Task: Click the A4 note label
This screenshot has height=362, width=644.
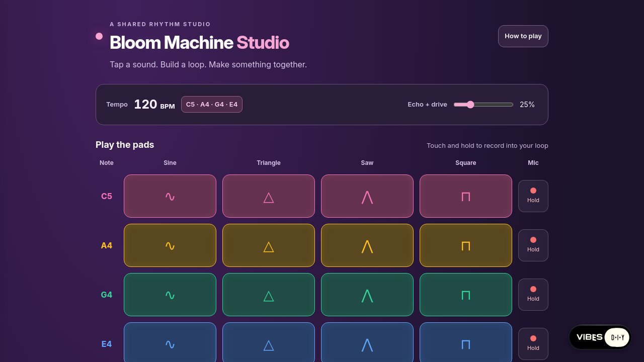Action: [x=107, y=245]
